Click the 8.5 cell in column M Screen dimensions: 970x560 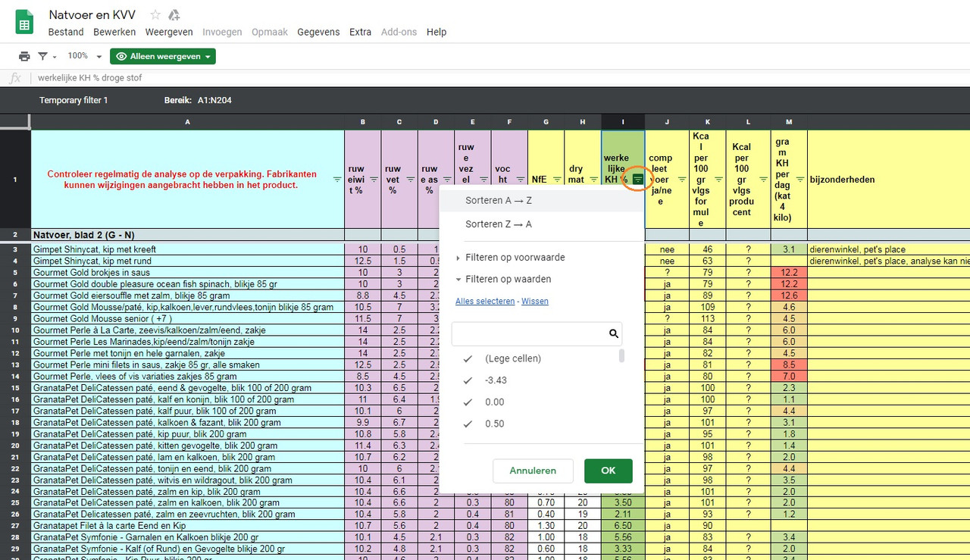click(x=789, y=365)
